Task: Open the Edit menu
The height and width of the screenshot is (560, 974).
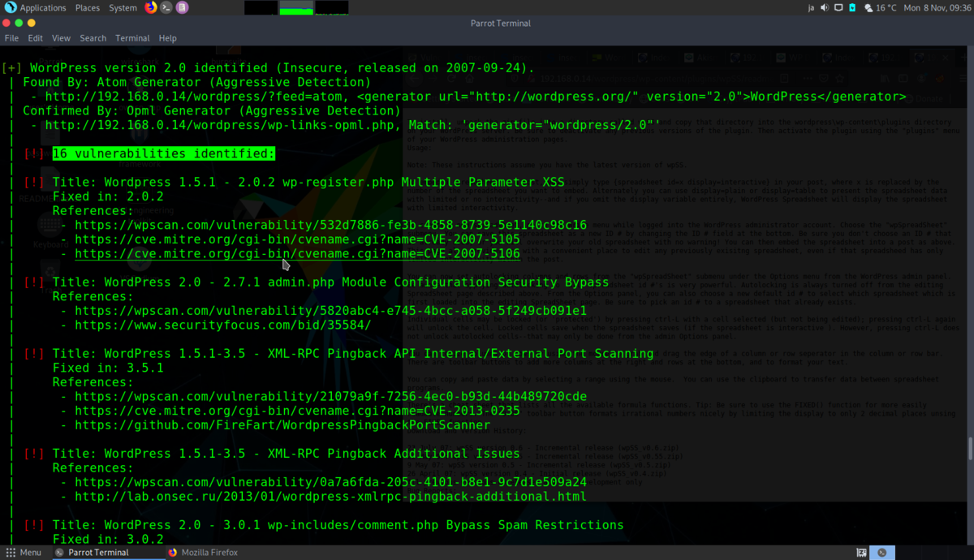Action: pyautogui.click(x=36, y=38)
